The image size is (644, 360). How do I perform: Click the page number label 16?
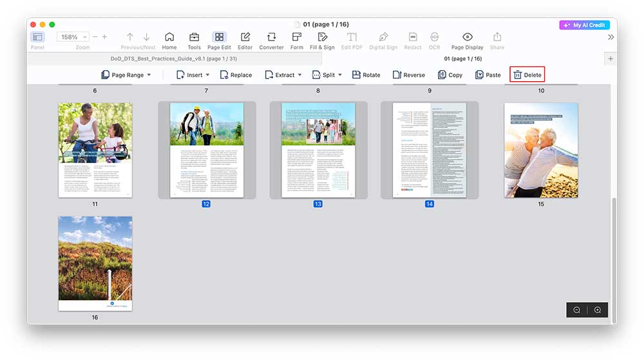(x=95, y=317)
